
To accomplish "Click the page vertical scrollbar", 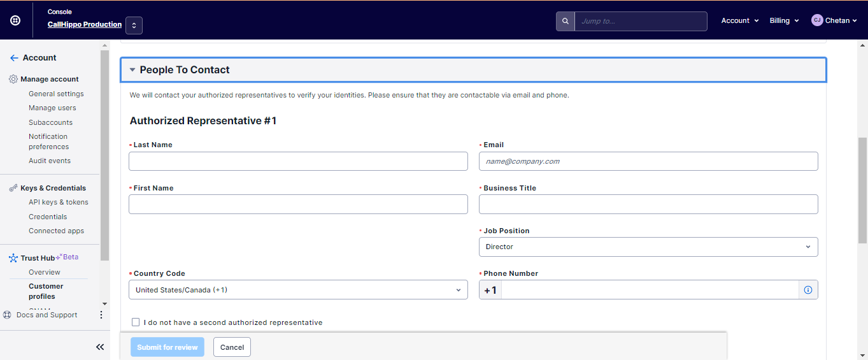I will [x=863, y=191].
